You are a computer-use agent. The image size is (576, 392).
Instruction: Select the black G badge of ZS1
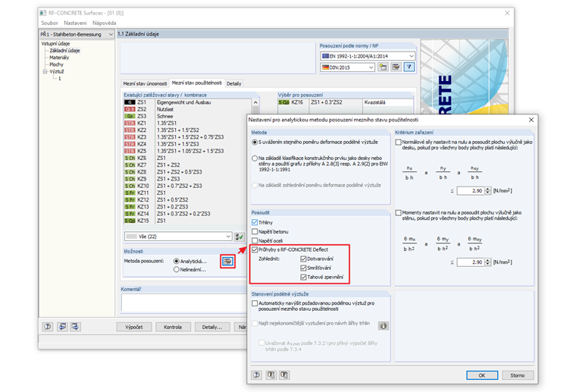[130, 102]
